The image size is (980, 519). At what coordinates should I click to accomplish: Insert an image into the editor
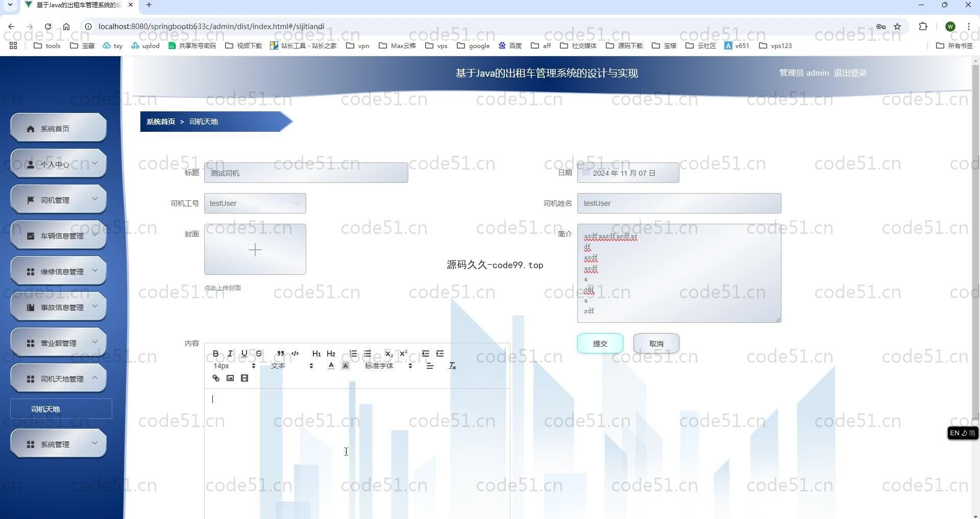[x=230, y=378]
